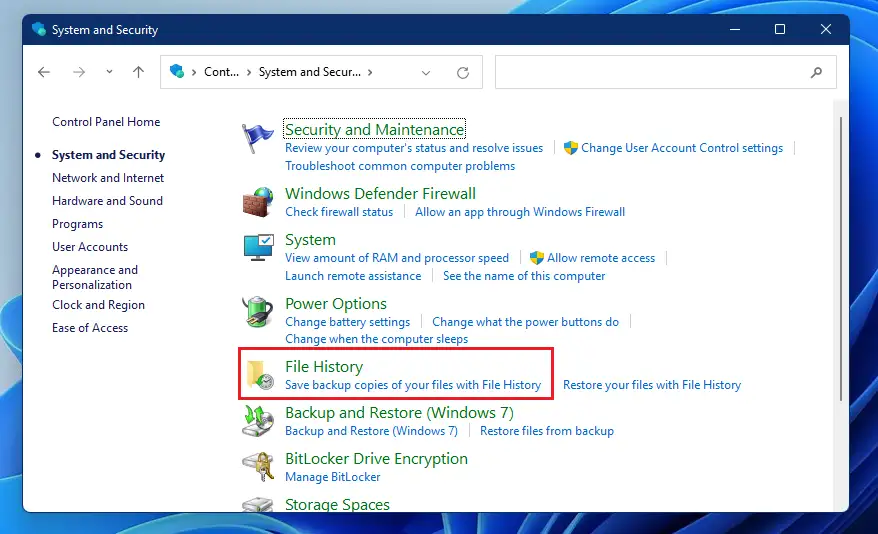The height and width of the screenshot is (534, 878).
Task: Click the Backup and Restore drive icon
Action: (x=258, y=421)
